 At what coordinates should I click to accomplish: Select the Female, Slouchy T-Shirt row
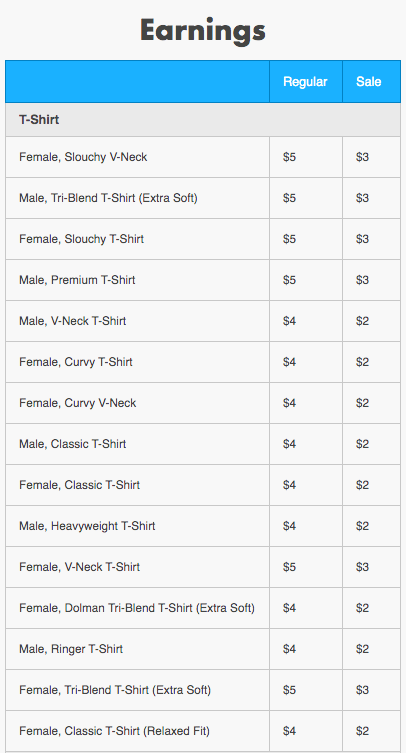(x=203, y=239)
